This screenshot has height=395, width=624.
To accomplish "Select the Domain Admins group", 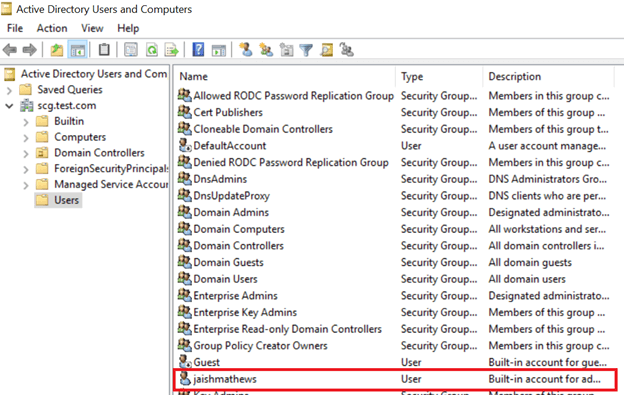I will point(231,212).
